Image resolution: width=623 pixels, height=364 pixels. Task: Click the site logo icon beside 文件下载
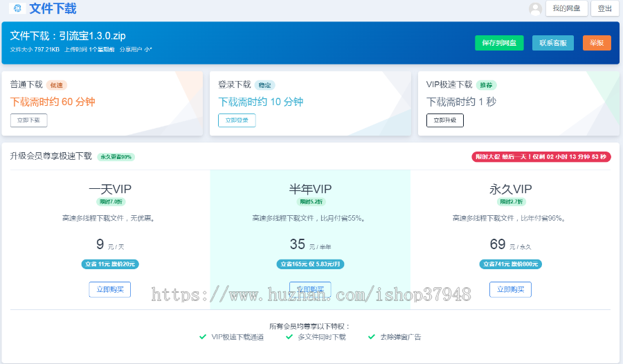[x=17, y=8]
